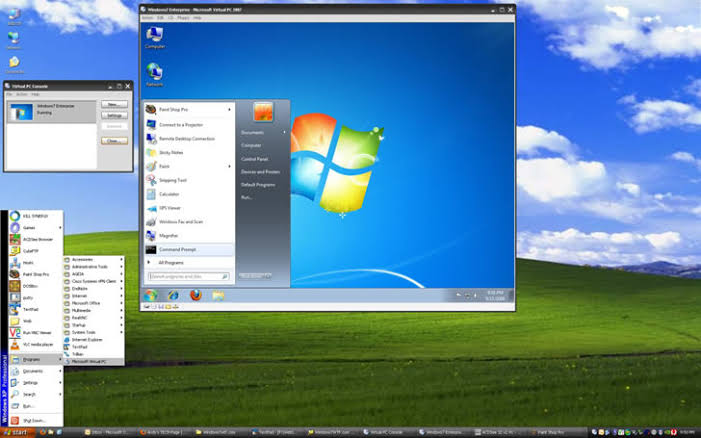Open Windows Explorer folder on Windows 7 taskbar
The height and width of the screenshot is (438, 701).
(218, 295)
